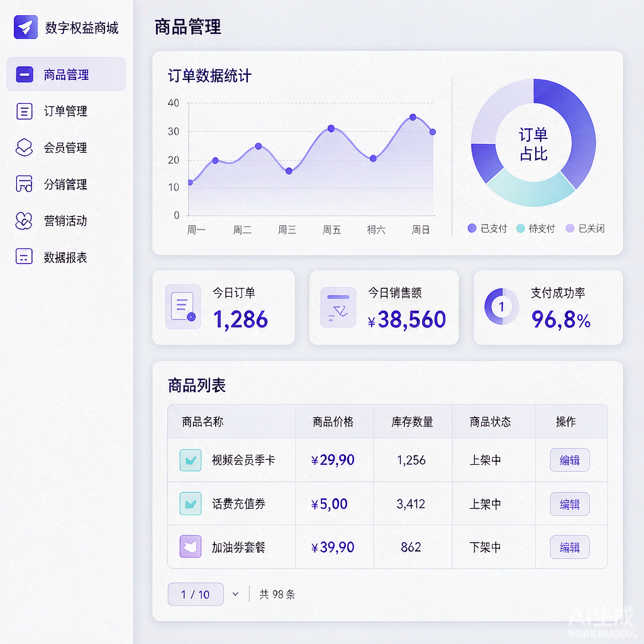Toggle the 待支付 legend item
Screen dimensions: 644x644
point(536,228)
